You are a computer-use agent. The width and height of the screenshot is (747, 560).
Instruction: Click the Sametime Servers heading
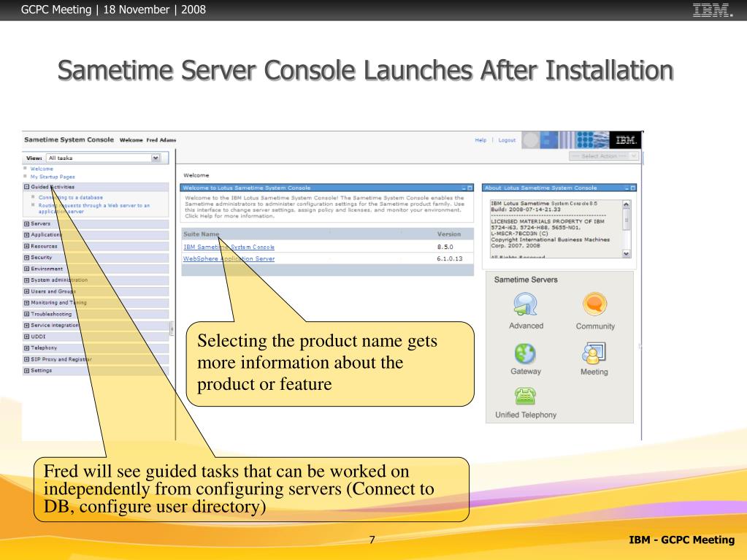pos(526,280)
